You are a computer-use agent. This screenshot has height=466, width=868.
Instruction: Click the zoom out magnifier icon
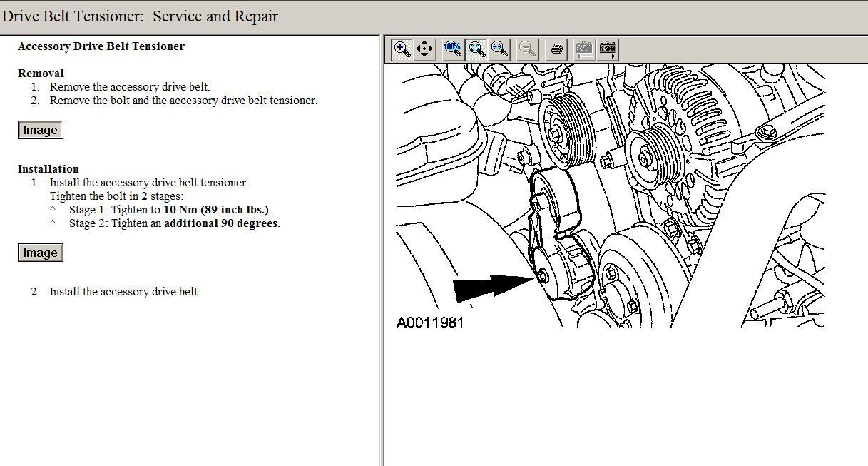[x=527, y=49]
